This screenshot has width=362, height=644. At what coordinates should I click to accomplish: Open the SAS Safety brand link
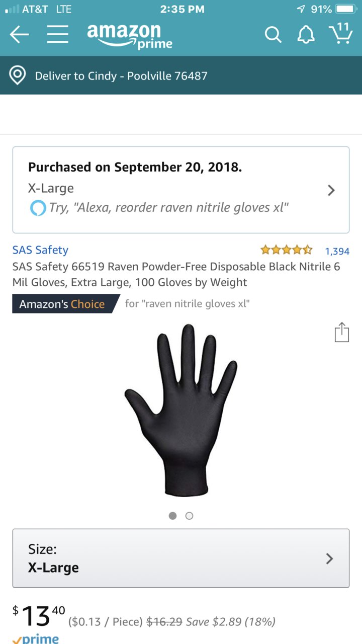click(x=40, y=250)
